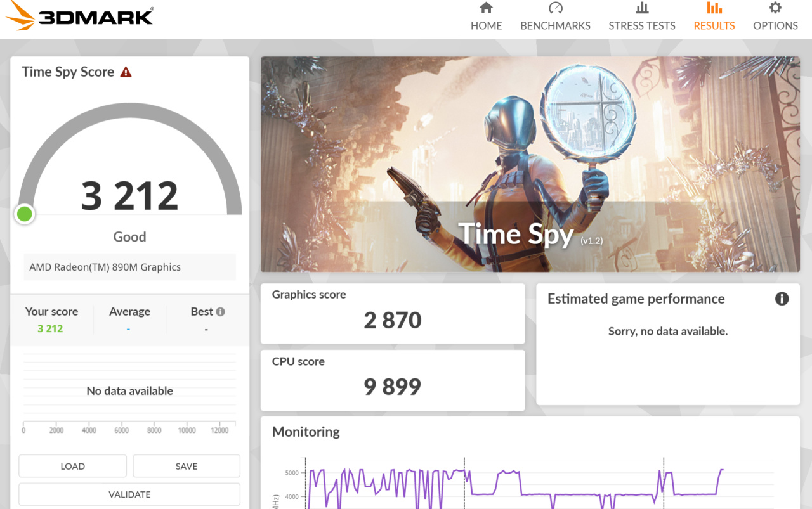This screenshot has height=509, width=812.
Task: Select the Results tab
Action: point(714,17)
